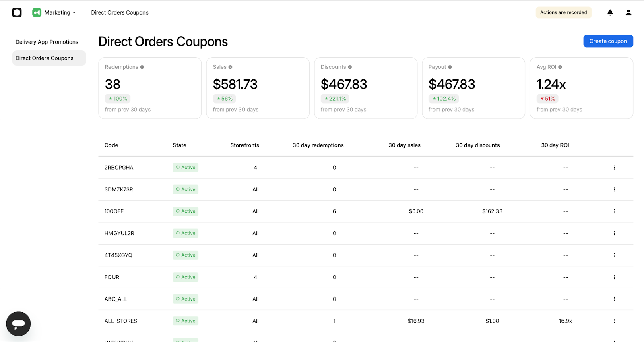
Task: Show info tooltip for Avg ROI
Action: [x=560, y=67]
